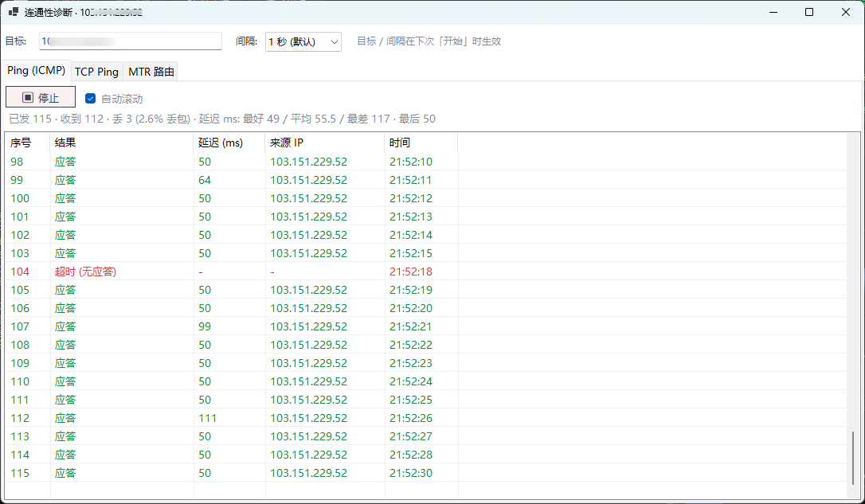Viewport: 865px width, 504px height.
Task: Sort by the 序号 column header
Action: 28,143
